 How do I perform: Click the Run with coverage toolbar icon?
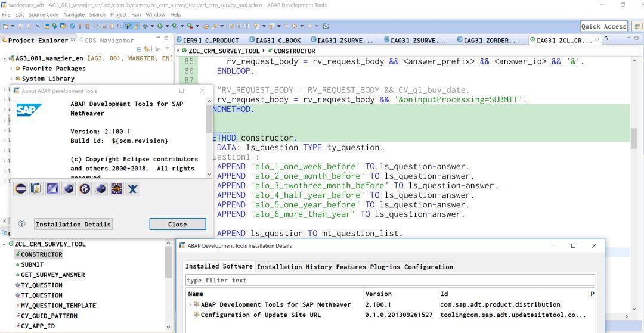click(x=175, y=26)
